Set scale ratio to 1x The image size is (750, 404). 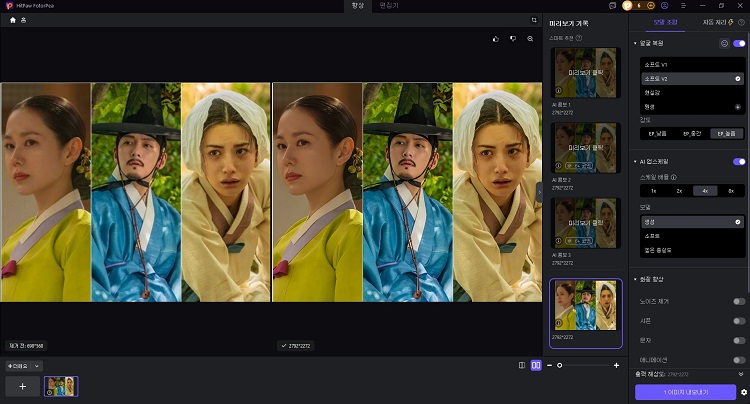pos(653,191)
